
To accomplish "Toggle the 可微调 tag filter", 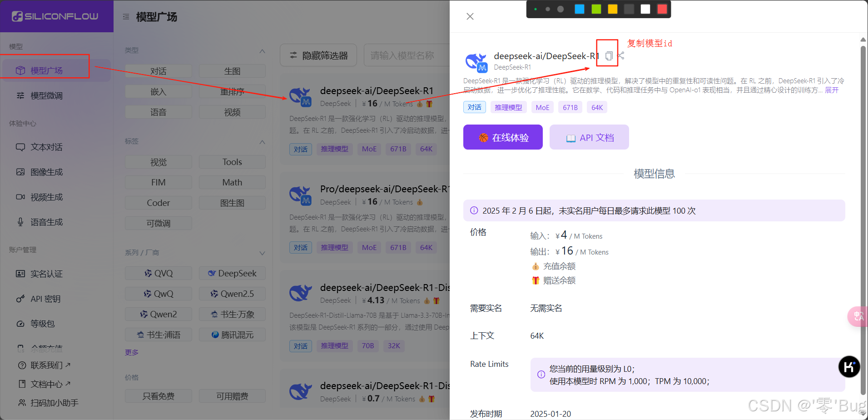I will tap(158, 224).
